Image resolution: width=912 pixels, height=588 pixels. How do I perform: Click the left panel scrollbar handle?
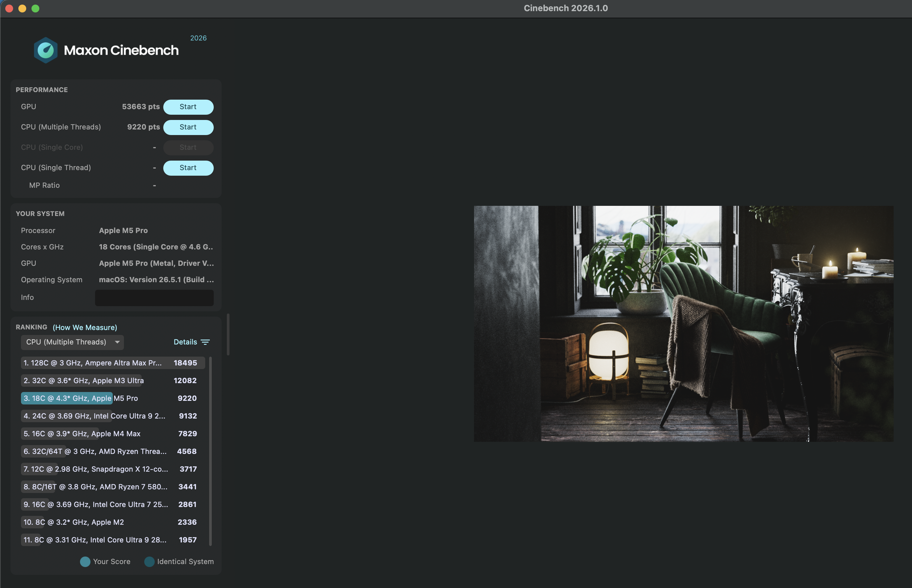[228, 334]
